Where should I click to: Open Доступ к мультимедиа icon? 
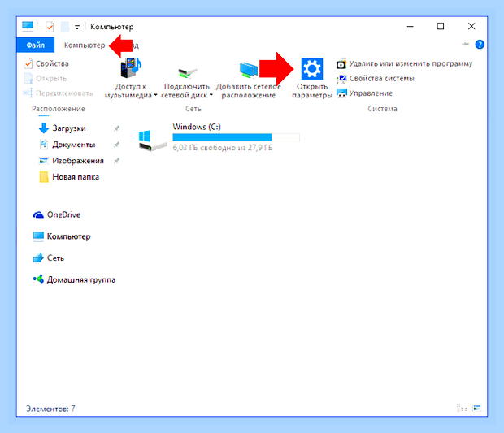point(131,68)
